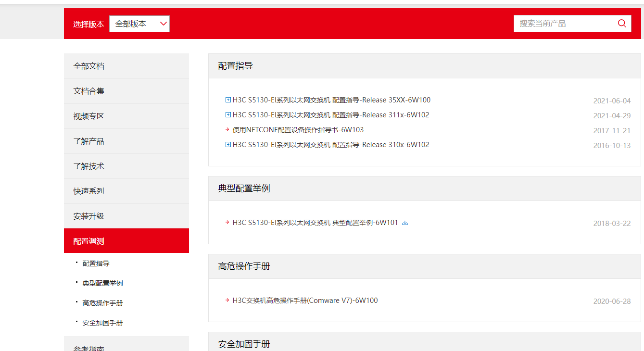The height and width of the screenshot is (351, 644).
Task: Click the 2021-04-29 date text
Action: click(x=612, y=116)
